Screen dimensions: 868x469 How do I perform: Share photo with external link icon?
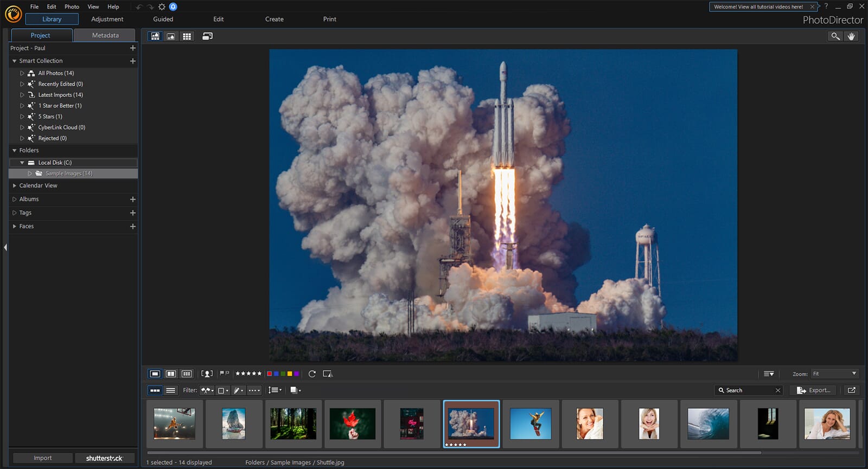[x=851, y=390]
